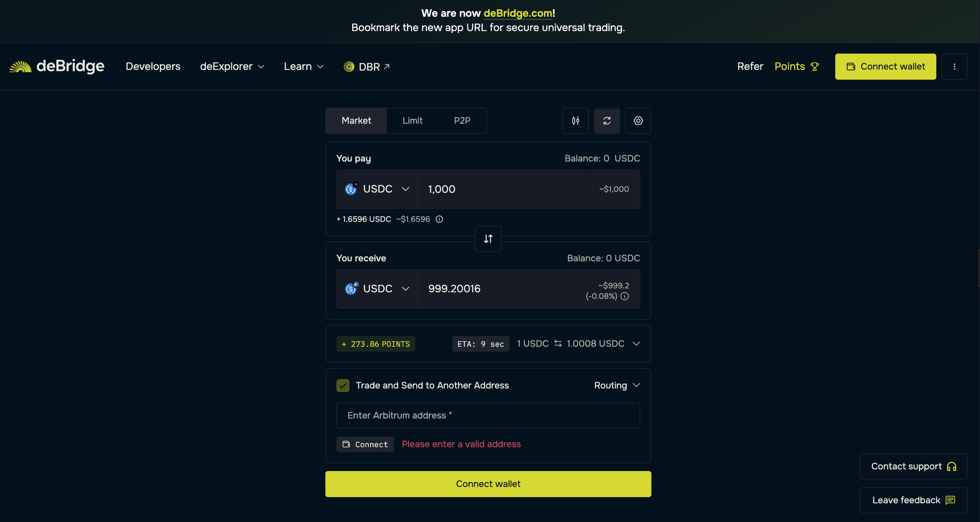Click the deBridge logo
Viewport: 980px width, 522px height.
[x=57, y=66]
